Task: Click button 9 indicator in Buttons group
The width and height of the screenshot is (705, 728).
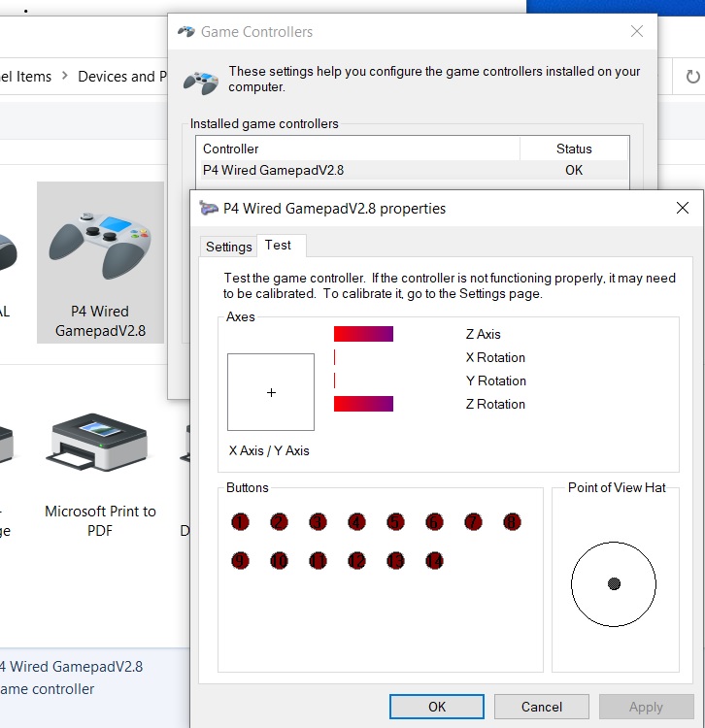Action: [x=240, y=561]
